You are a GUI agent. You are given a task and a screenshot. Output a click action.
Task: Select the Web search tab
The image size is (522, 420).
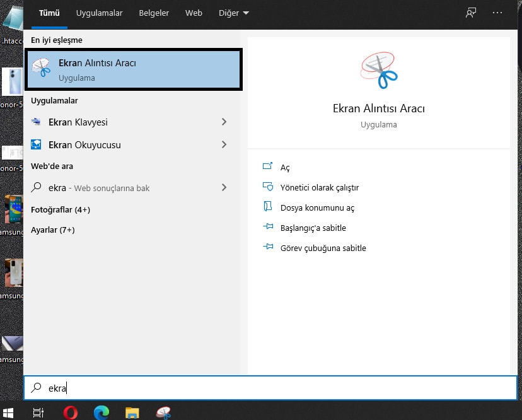[x=194, y=13]
